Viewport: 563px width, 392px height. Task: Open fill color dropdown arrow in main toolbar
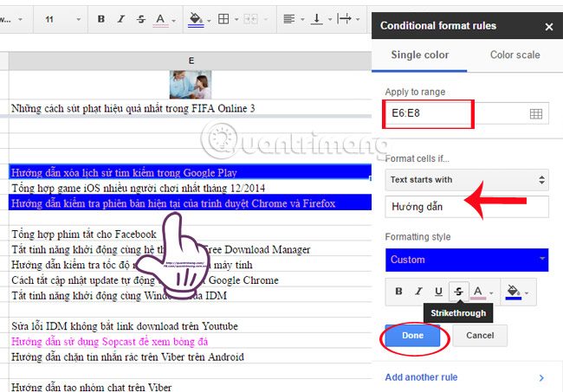pyautogui.click(x=209, y=21)
